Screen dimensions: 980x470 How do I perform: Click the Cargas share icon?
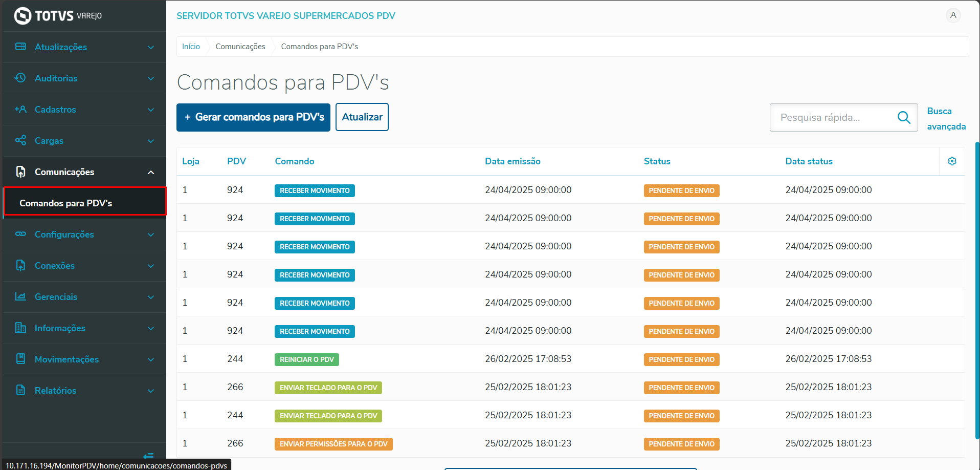coord(20,140)
